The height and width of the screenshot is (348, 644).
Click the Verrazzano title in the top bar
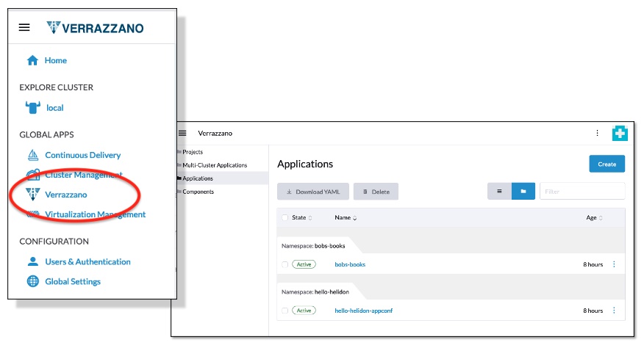[215, 134]
